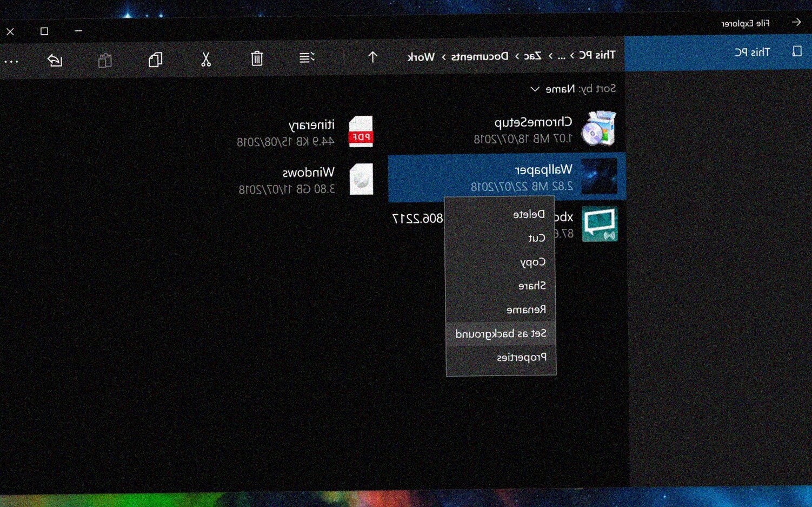Close the File Explorer window
812x507 pixels.
click(x=10, y=32)
